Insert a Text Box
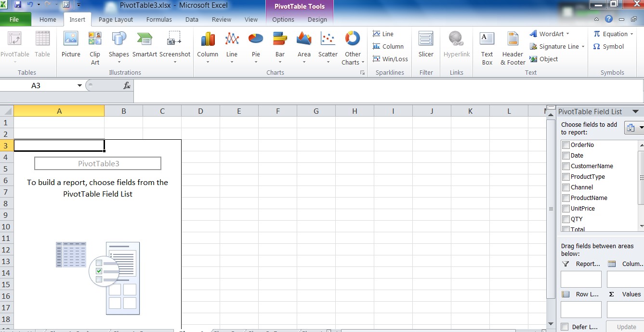The image size is (644, 332). click(486, 46)
